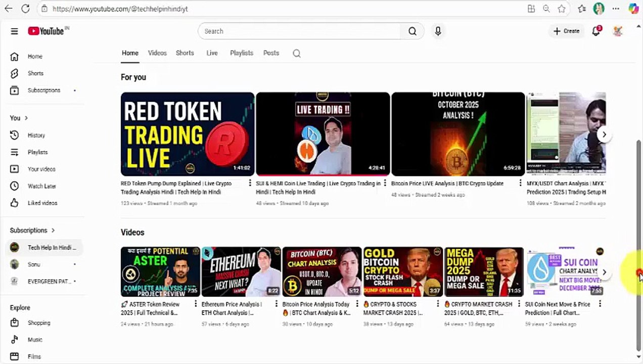Image resolution: width=643 pixels, height=364 pixels.
Task: Open browser favorites list icon
Action: (x=582, y=9)
